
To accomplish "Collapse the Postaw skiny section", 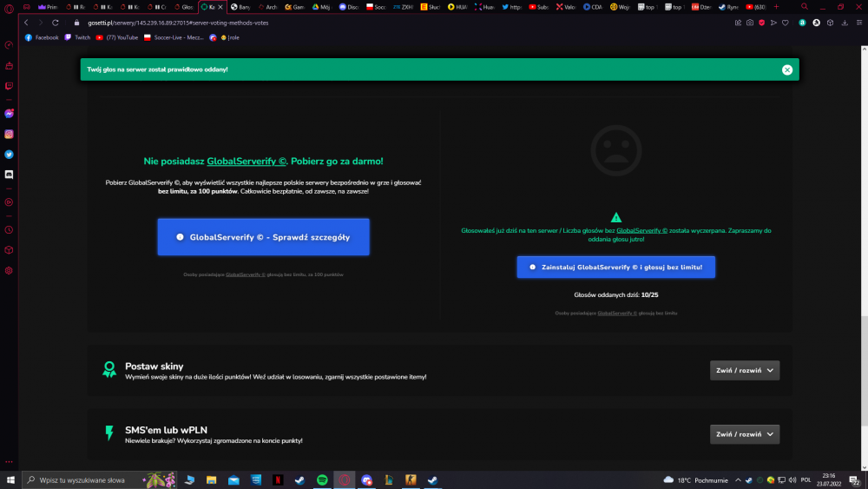I will pyautogui.click(x=745, y=371).
